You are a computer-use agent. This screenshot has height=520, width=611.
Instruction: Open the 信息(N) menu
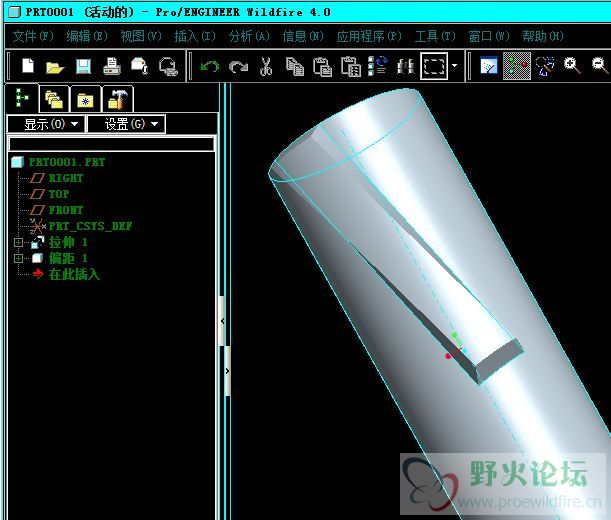pos(303,36)
